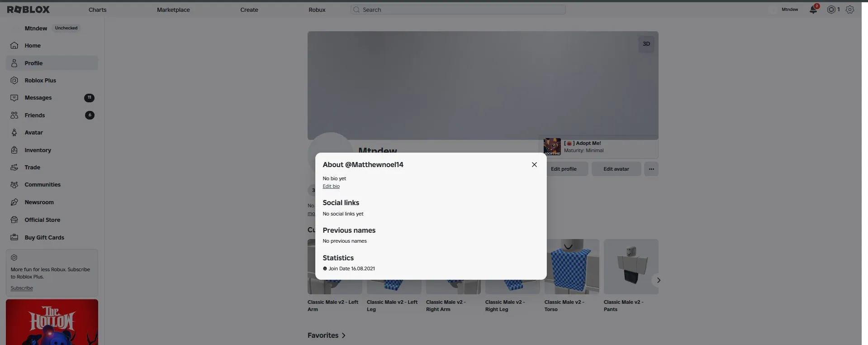Open the Adopt Me! game thumbnail
Viewport: 868px width, 345px height.
coord(552,147)
